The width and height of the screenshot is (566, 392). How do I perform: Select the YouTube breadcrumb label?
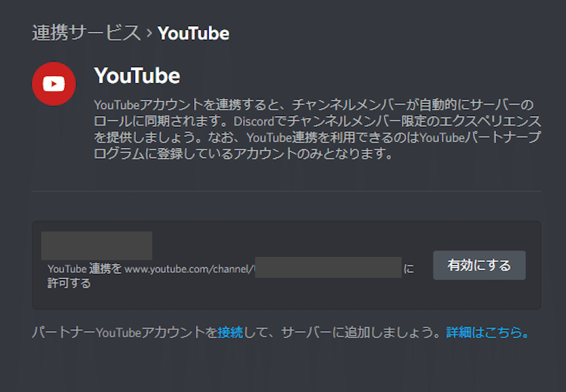pos(193,33)
